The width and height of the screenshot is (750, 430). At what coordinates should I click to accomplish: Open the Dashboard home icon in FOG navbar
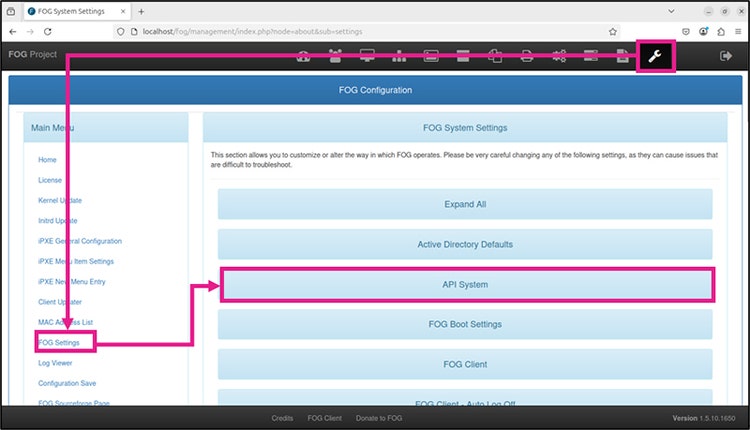point(303,56)
